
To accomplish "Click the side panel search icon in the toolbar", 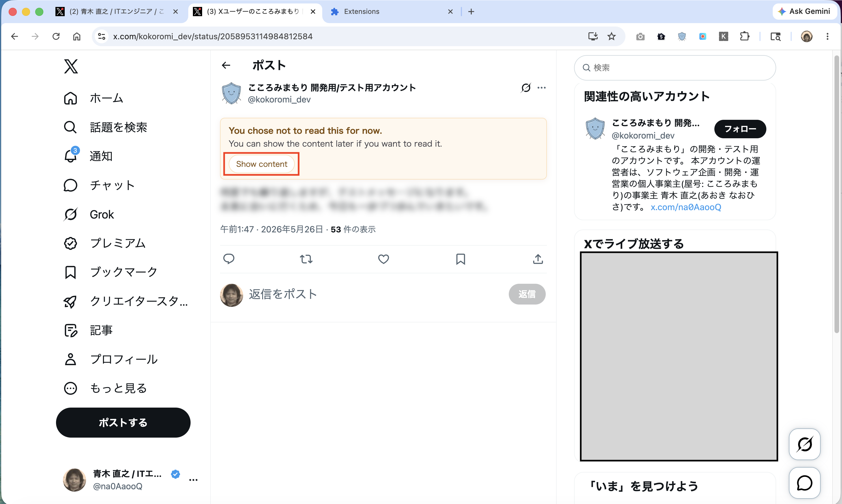I will [x=775, y=36].
